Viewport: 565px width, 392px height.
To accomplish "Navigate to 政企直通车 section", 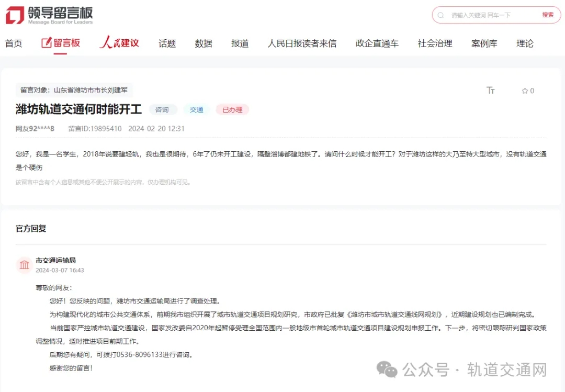I will (x=377, y=43).
